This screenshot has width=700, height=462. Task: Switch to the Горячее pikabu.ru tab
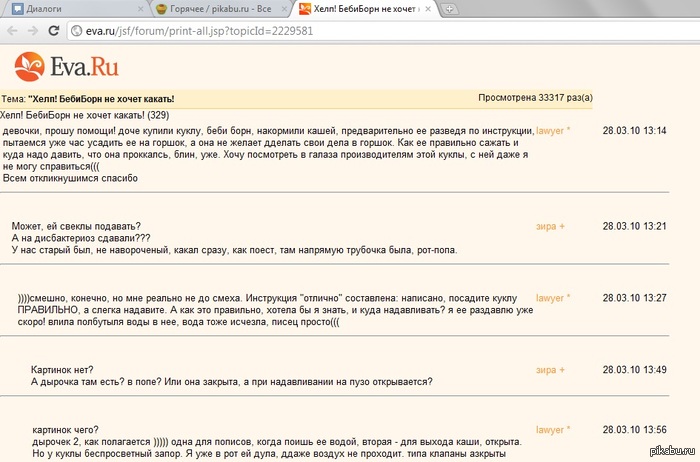(221, 9)
